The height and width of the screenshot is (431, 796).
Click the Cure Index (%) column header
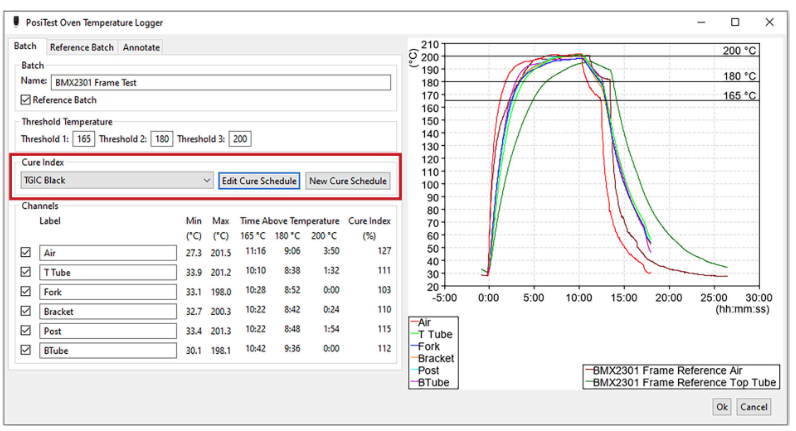(369, 228)
